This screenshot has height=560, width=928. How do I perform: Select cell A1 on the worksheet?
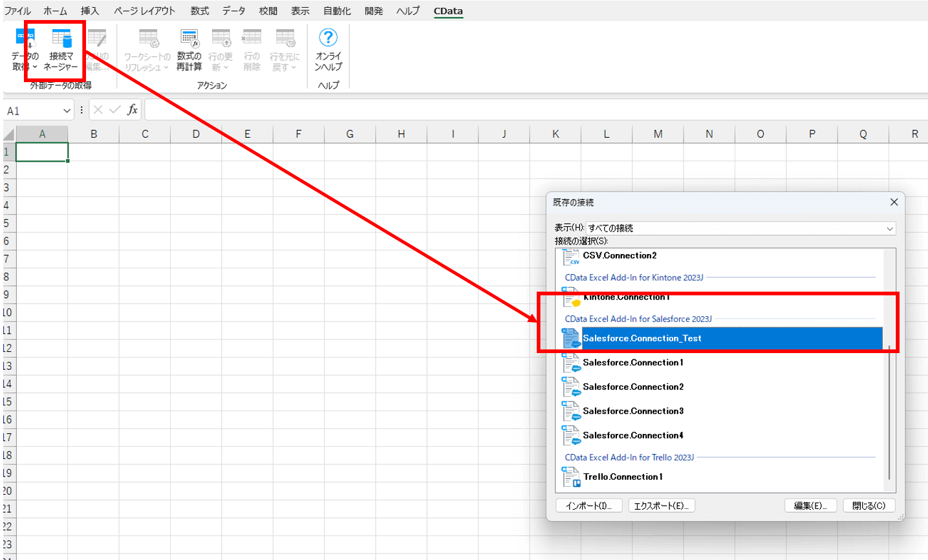click(x=42, y=152)
